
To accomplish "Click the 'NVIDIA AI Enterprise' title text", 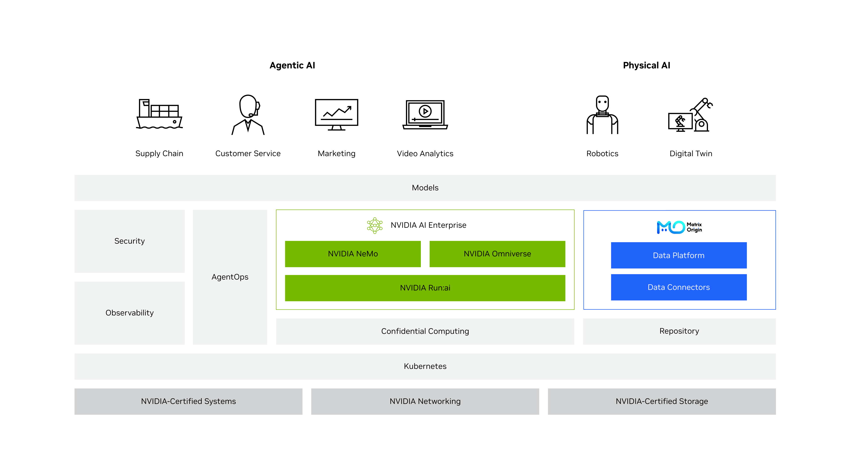I will [x=429, y=225].
